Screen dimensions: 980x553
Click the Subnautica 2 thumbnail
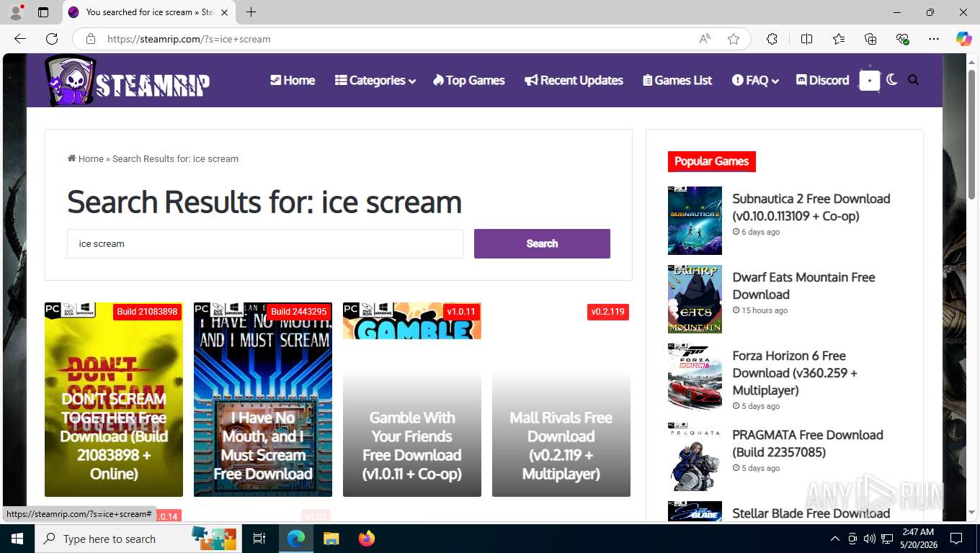click(x=695, y=220)
